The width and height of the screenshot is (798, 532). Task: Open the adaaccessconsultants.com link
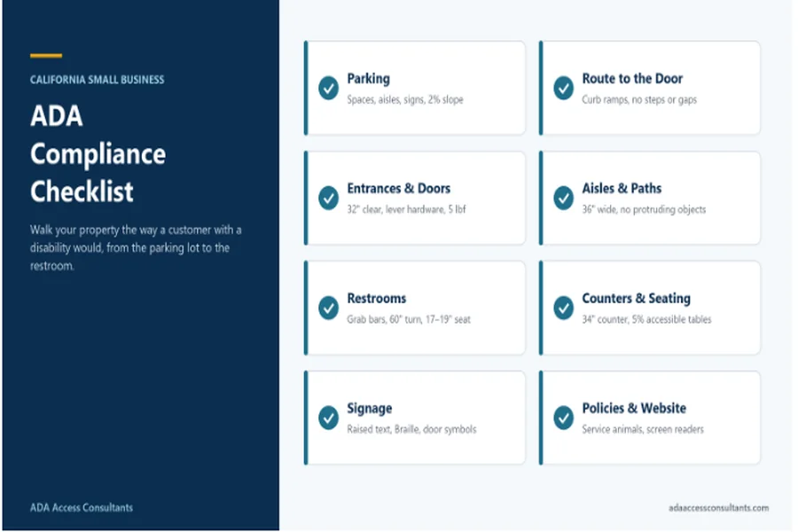(718, 507)
